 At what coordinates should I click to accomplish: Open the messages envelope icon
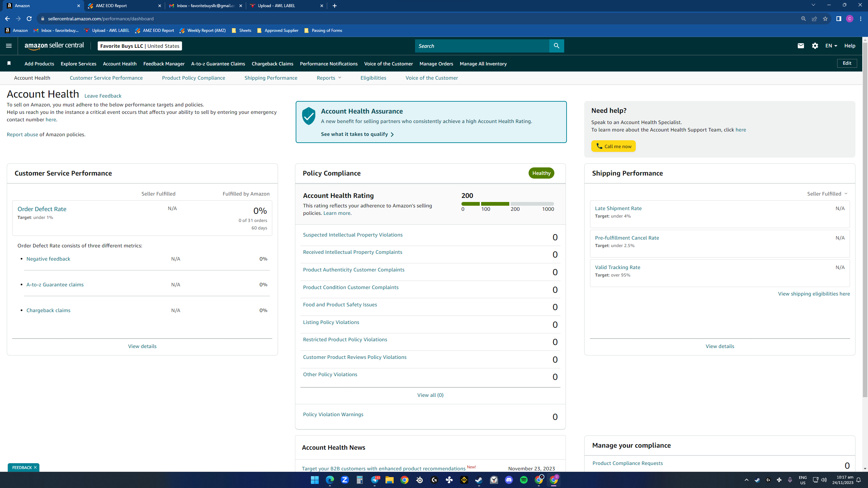801,46
